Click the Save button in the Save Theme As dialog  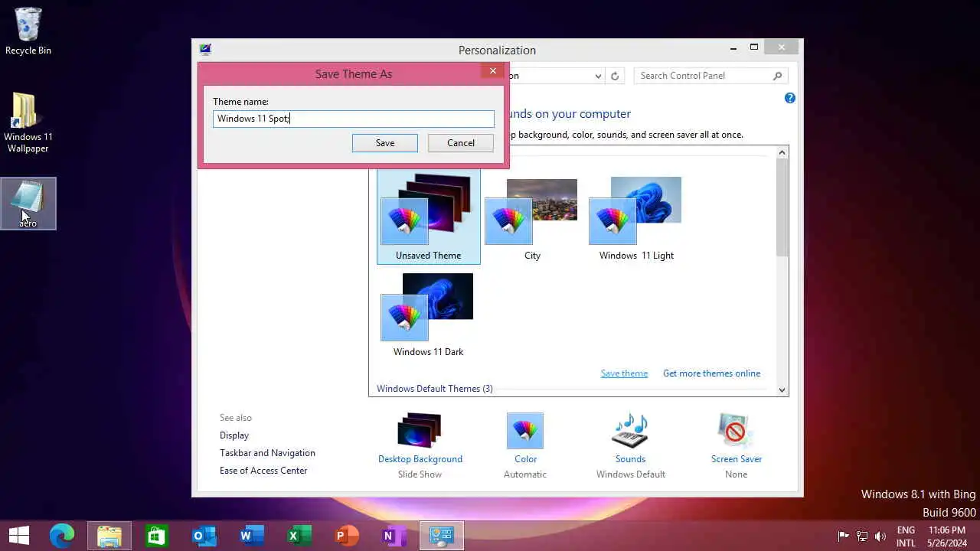click(x=385, y=143)
